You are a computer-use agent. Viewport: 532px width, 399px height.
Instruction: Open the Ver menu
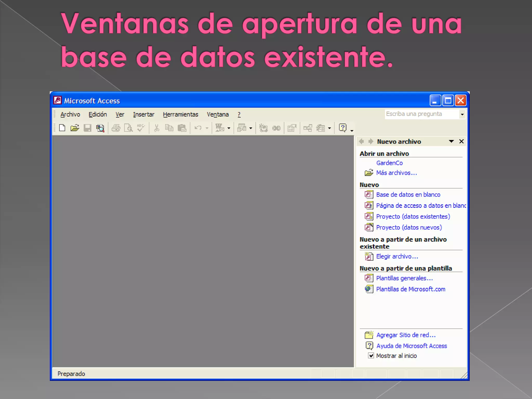coord(120,114)
